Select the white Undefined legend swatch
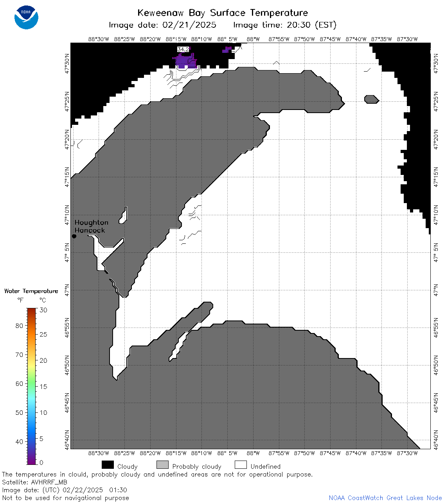This screenshot has width=446, height=504. point(241,464)
